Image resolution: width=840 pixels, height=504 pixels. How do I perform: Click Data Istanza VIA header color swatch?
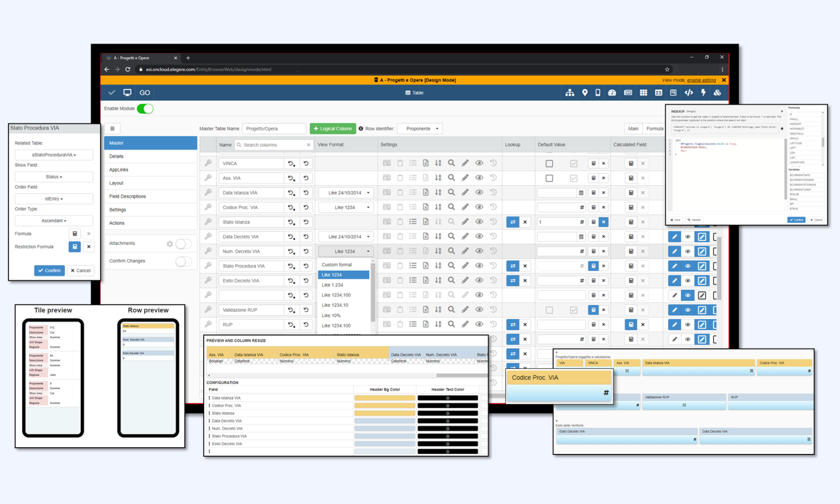click(384, 398)
